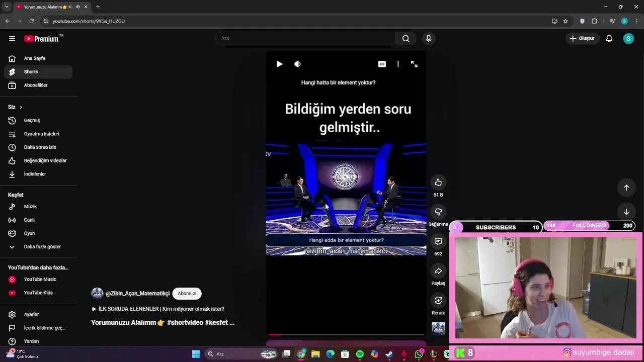Open File Explorer from the taskbar
Image resolution: width=644 pixels, height=362 pixels.
pyautogui.click(x=315, y=354)
